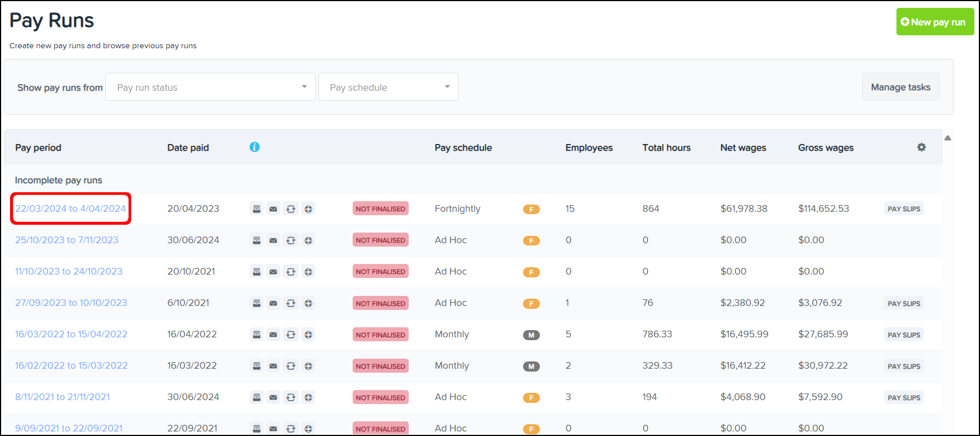Click refresh arrows icon for 8/11/2021 pay run

point(290,397)
